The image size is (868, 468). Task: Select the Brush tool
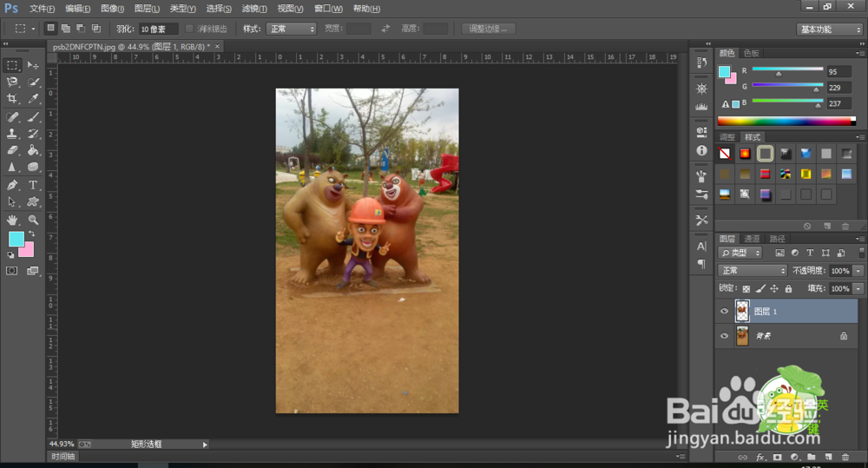click(33, 117)
